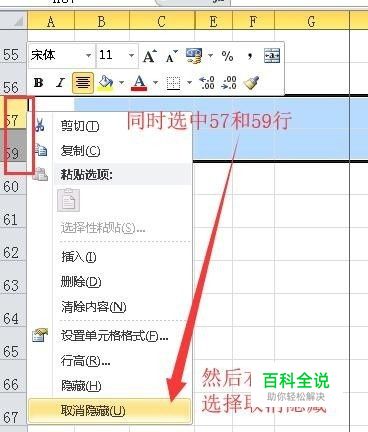Screen dimensions: 368x432
Task: Click the Merge and Center icon
Action: [272, 56]
